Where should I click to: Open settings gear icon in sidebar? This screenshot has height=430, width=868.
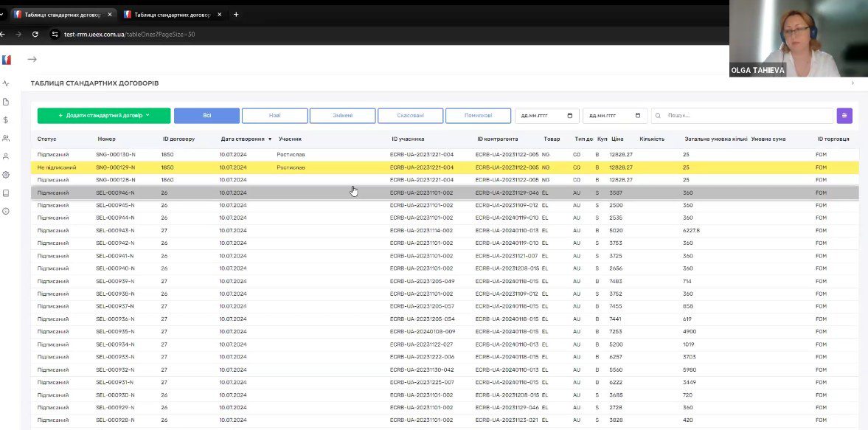tap(6, 175)
